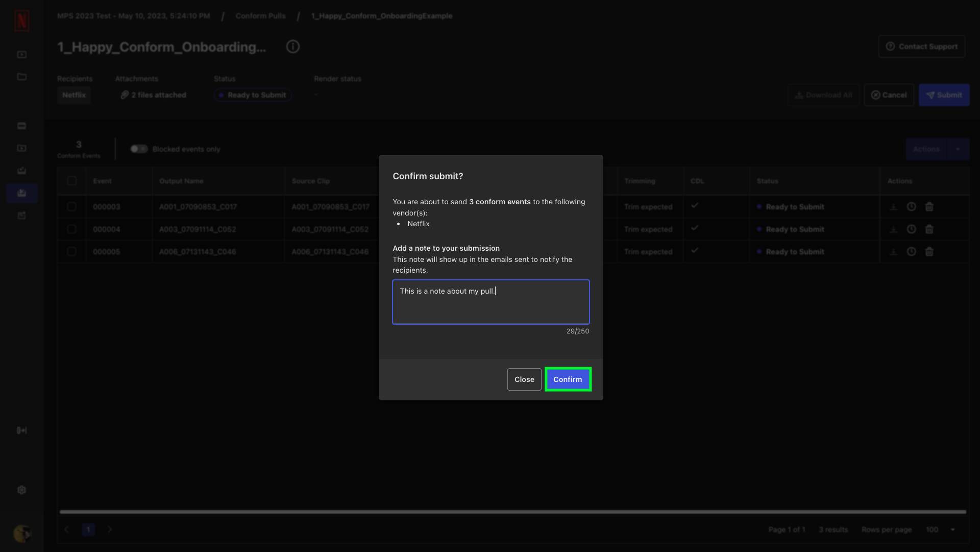Image resolution: width=980 pixels, height=552 pixels.
Task: Expand the Actions dropdown arrow
Action: pyautogui.click(x=958, y=149)
